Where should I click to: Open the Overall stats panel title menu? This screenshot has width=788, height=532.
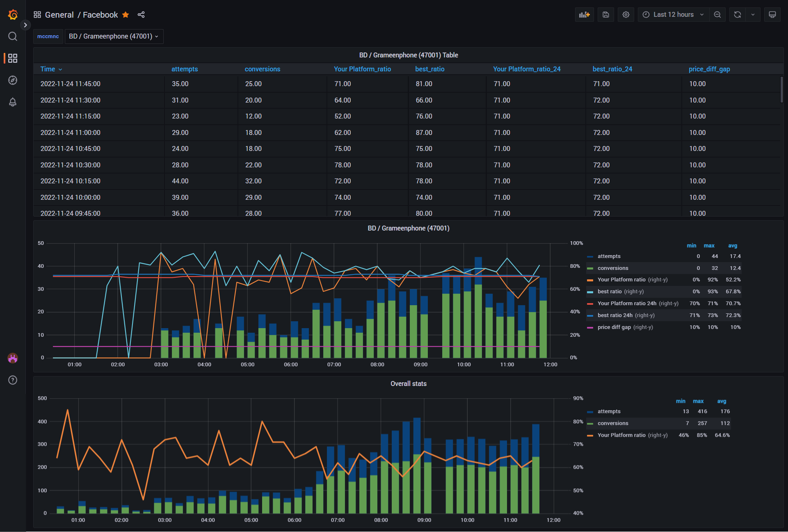[409, 384]
